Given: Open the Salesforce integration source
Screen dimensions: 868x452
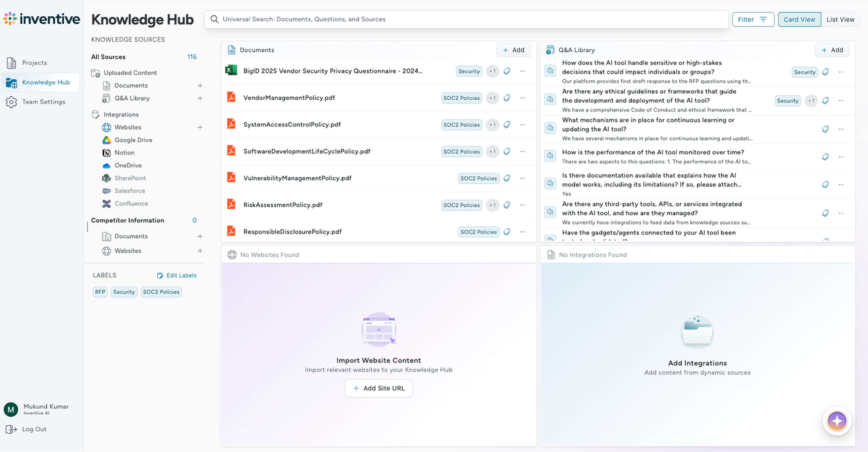Looking at the screenshot, I should coord(130,191).
